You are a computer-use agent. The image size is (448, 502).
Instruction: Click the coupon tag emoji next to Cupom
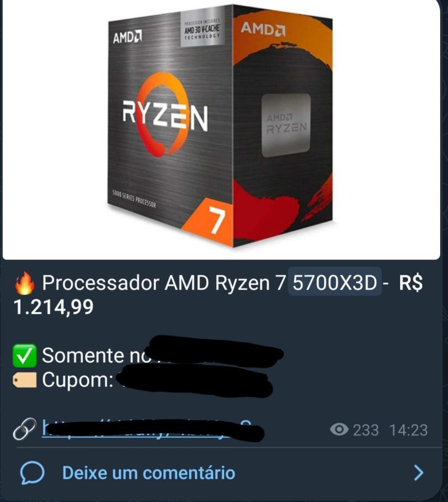(x=24, y=380)
